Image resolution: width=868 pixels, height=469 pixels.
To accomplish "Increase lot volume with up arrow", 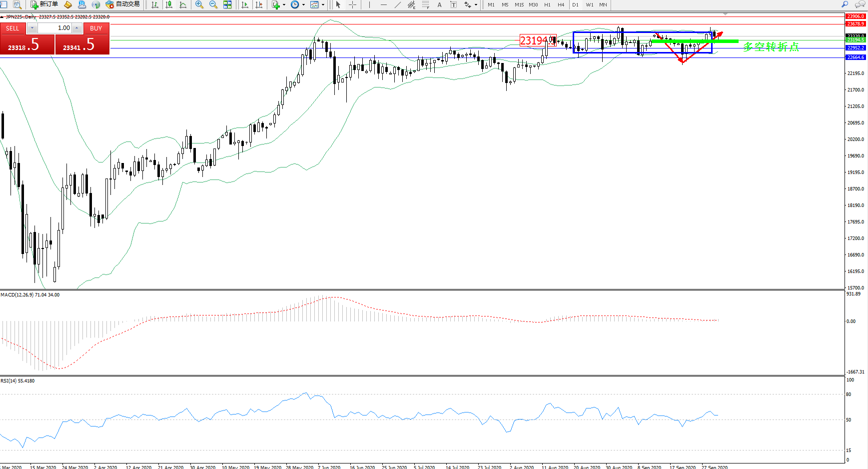I will pos(77,28).
